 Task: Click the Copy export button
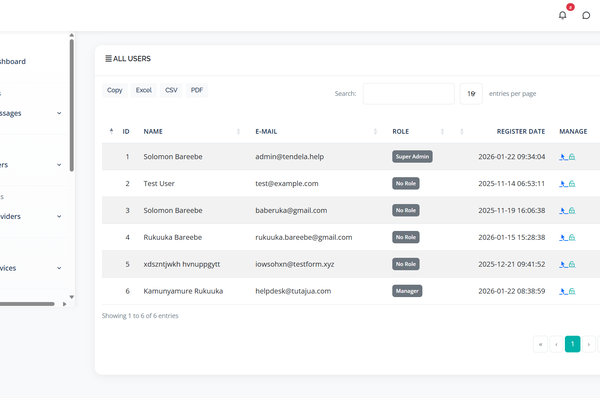coord(115,90)
